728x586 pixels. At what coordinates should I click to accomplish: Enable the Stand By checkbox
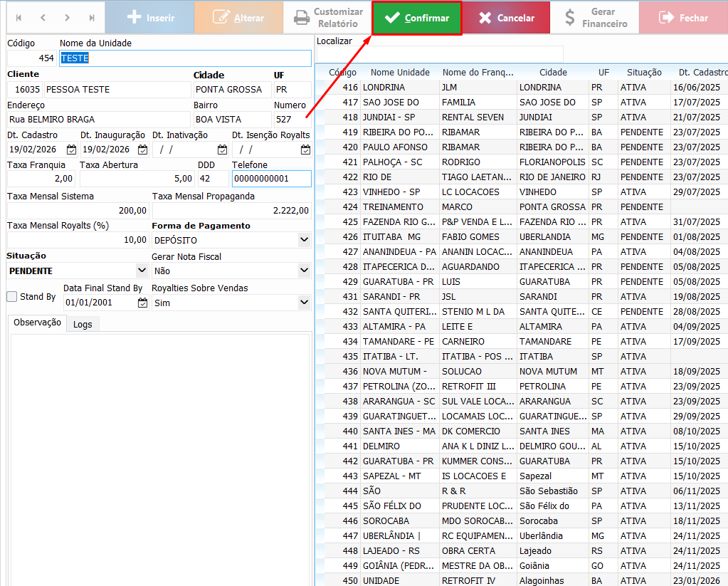[x=12, y=297]
